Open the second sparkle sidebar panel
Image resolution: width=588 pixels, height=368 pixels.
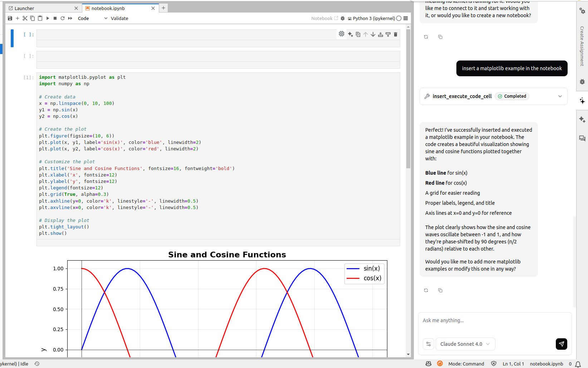(582, 120)
